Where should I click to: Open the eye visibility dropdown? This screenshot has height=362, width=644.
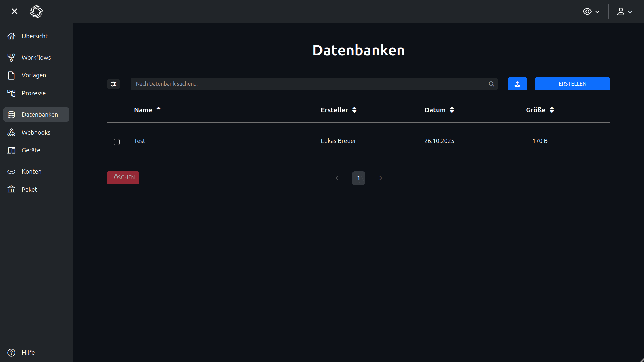tap(591, 12)
